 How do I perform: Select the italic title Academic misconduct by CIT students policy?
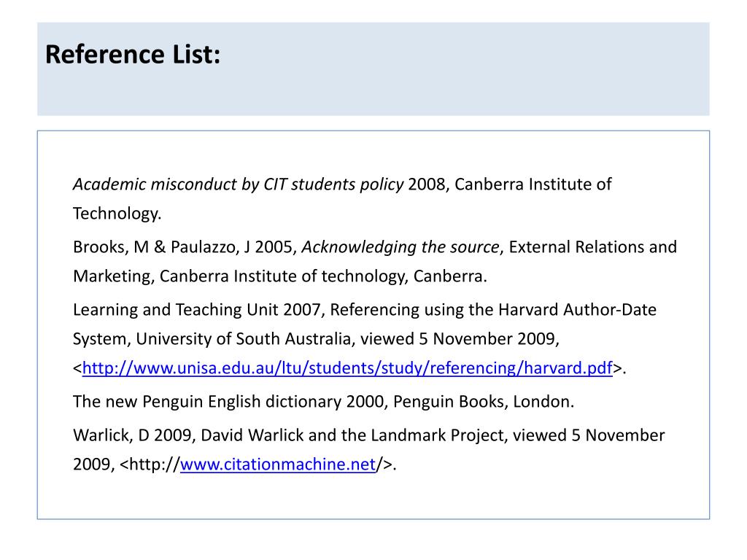239,184
